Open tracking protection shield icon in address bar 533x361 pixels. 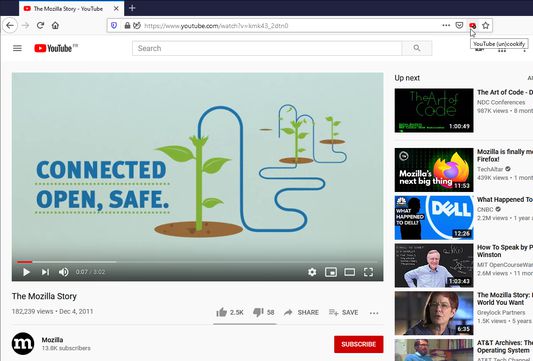tap(114, 25)
